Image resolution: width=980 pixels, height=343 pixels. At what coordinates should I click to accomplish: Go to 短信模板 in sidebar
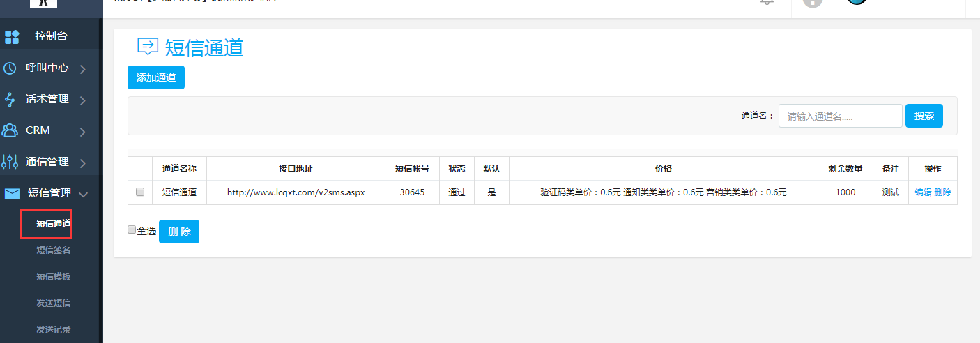coord(54,277)
